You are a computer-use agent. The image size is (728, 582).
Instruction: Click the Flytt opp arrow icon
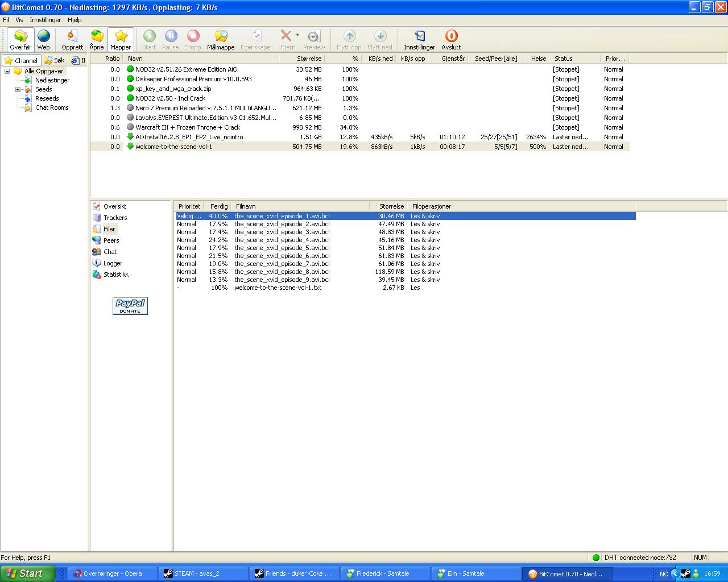click(349, 40)
